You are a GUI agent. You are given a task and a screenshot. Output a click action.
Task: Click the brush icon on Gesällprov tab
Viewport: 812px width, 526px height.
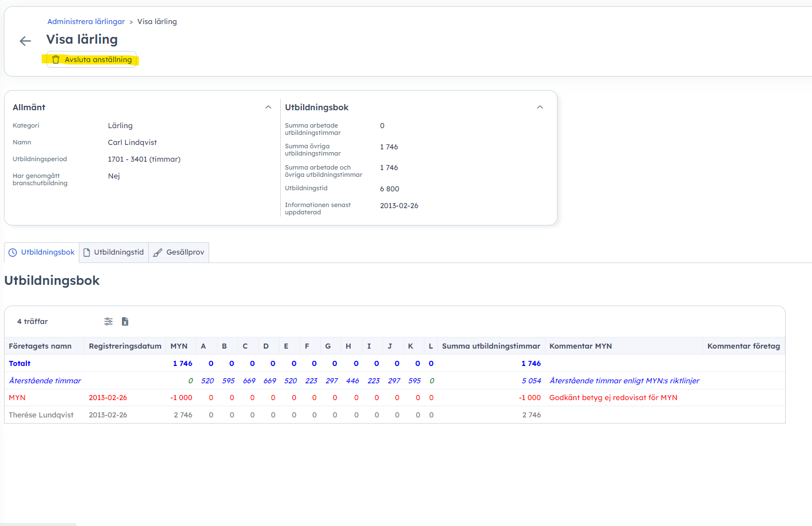pos(158,253)
